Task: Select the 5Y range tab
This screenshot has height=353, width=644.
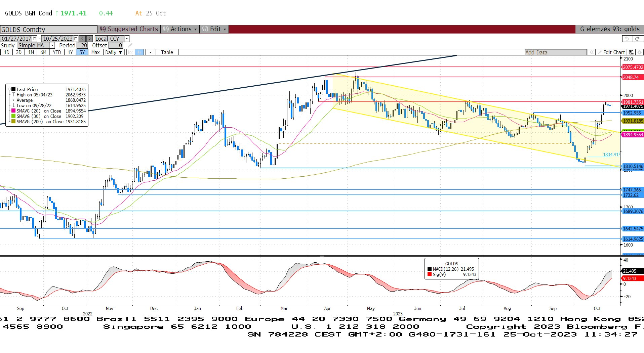Action: pyautogui.click(x=82, y=52)
